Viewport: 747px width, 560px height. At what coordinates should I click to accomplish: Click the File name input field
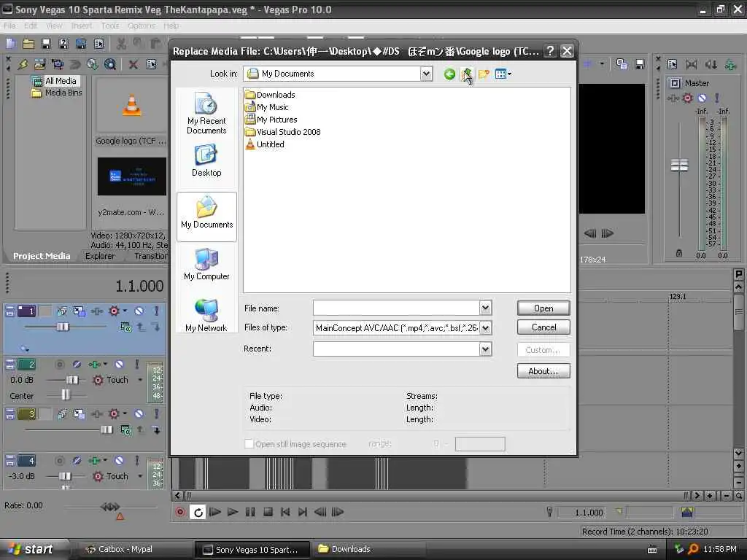(396, 308)
